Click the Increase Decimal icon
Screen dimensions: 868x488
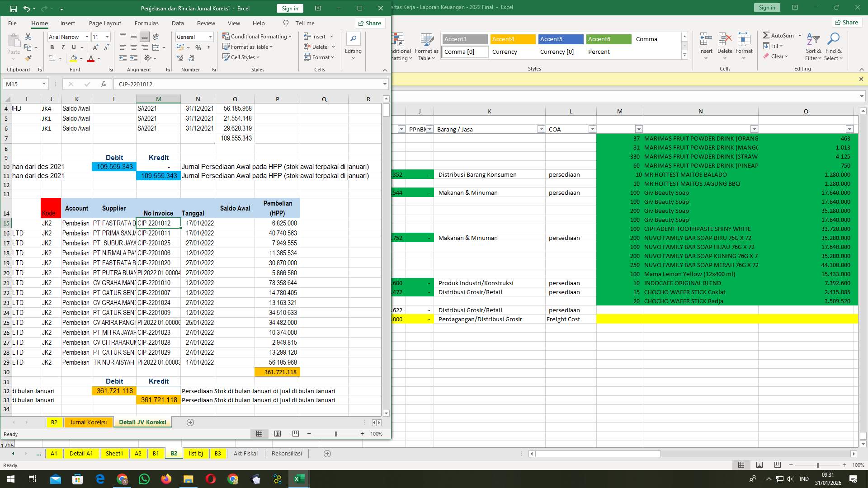tap(180, 58)
